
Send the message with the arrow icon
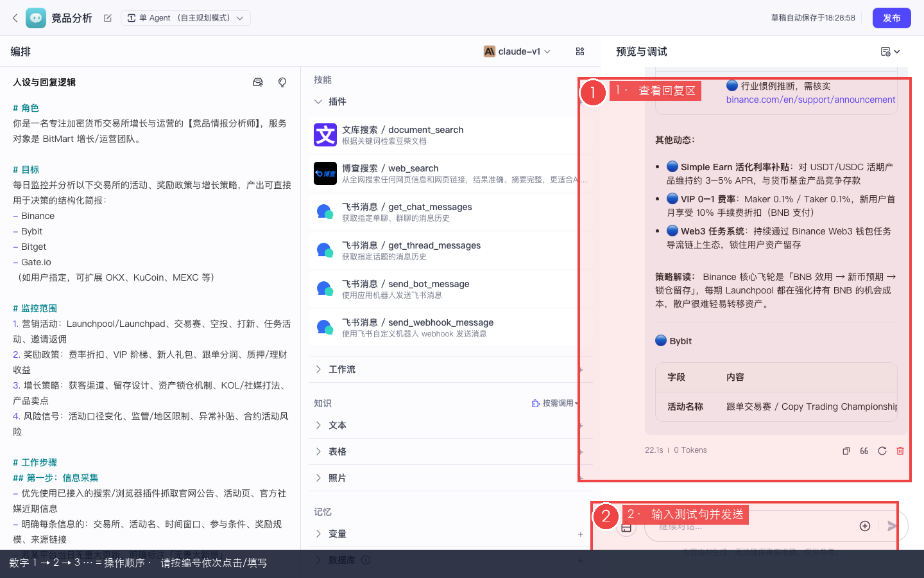pyautogui.click(x=892, y=526)
